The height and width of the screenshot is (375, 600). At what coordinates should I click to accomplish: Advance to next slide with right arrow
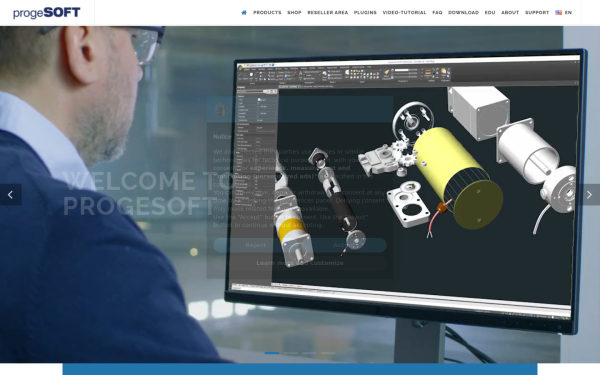pos(589,195)
